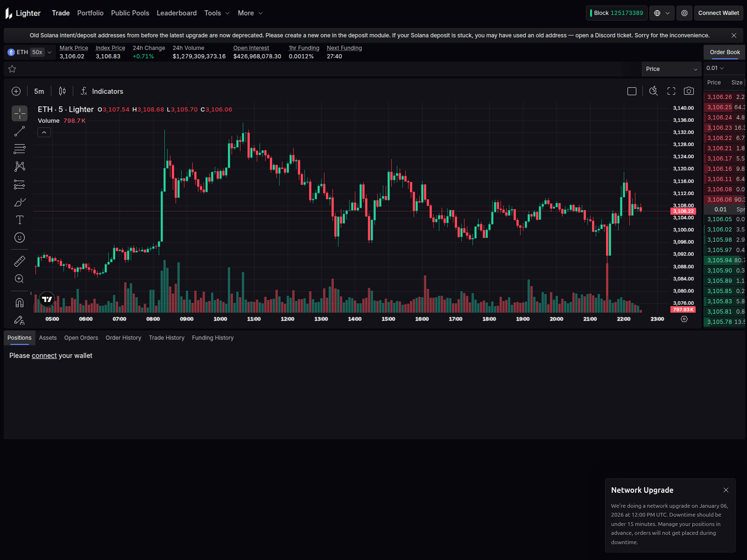This screenshot has height=560, width=747.
Task: Click the connect link in Positions
Action: pos(44,356)
